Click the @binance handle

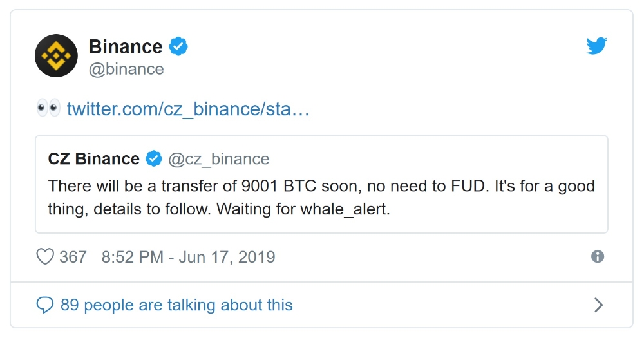[126, 69]
